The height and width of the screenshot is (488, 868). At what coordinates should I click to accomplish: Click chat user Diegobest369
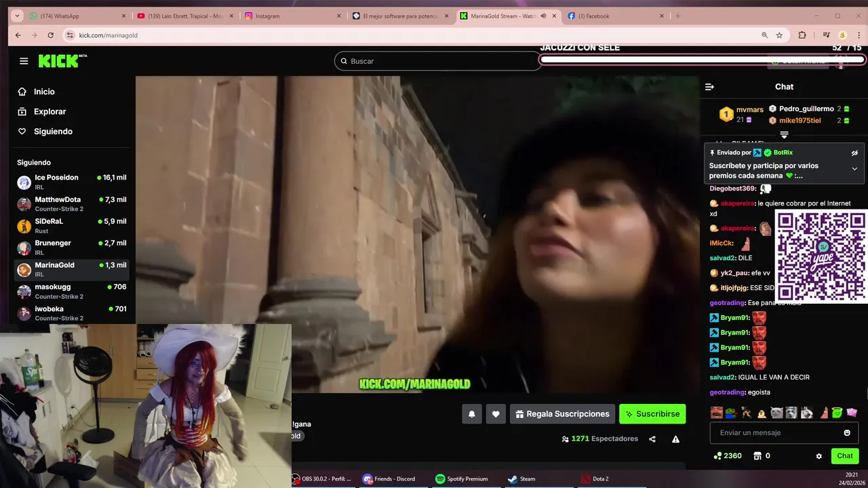point(732,188)
